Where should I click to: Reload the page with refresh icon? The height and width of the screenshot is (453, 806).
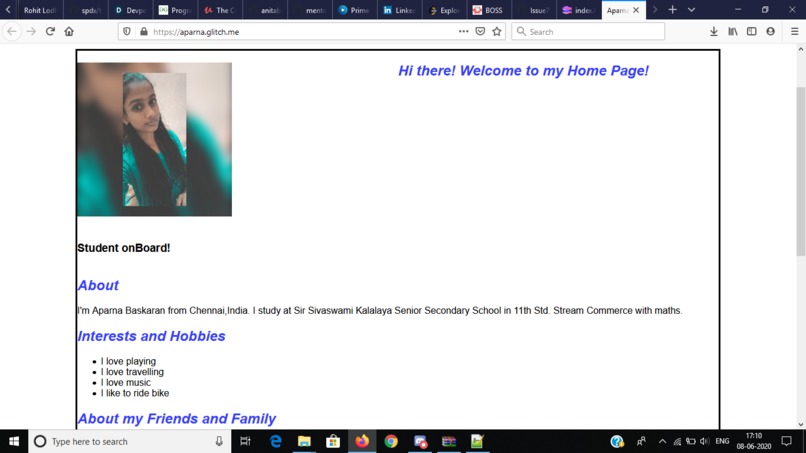(x=50, y=31)
